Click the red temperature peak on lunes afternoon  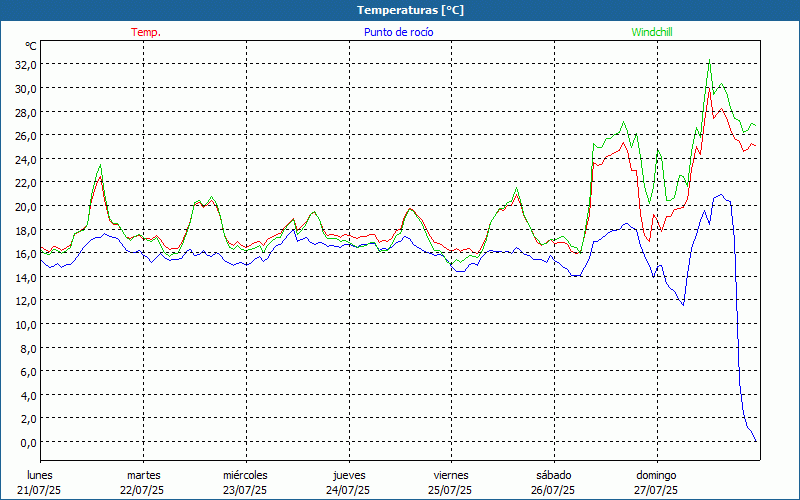coord(101,177)
